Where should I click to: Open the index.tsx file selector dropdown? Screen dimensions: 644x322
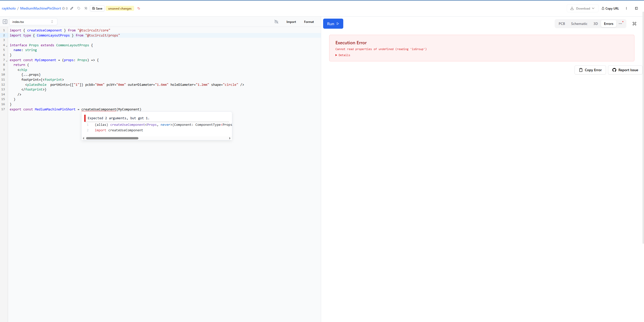[x=33, y=22]
